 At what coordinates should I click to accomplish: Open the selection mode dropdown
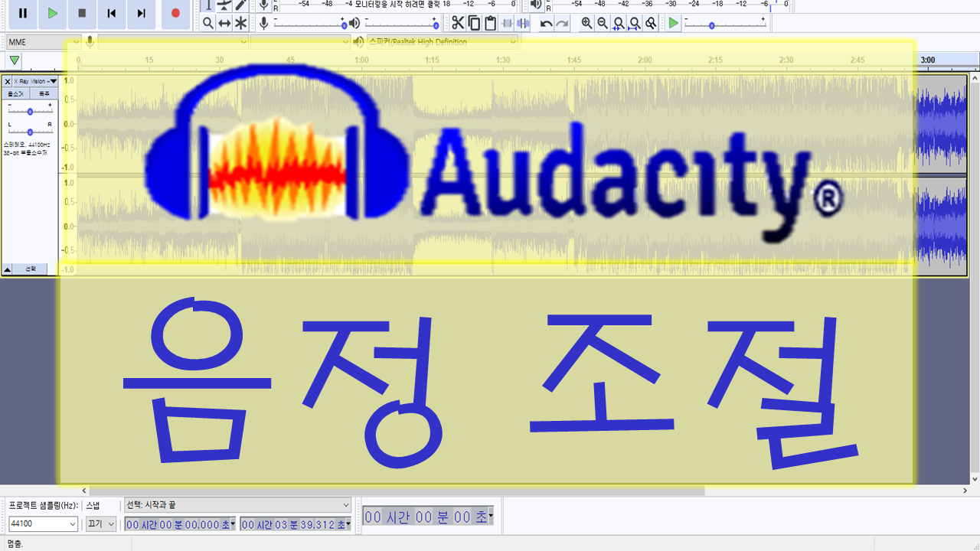point(237,505)
